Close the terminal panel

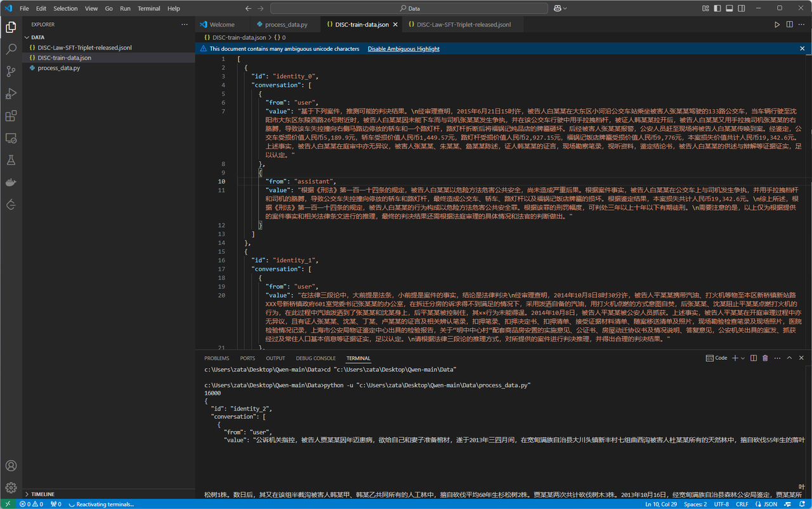[x=802, y=358]
